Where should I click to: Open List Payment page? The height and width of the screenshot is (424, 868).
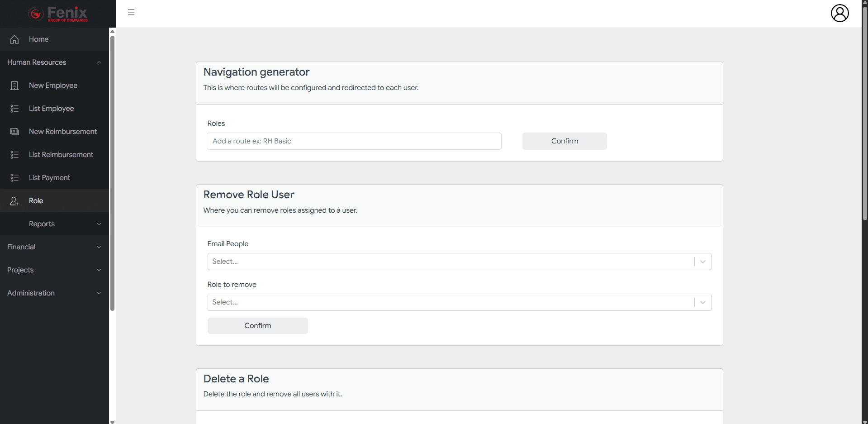point(54,178)
